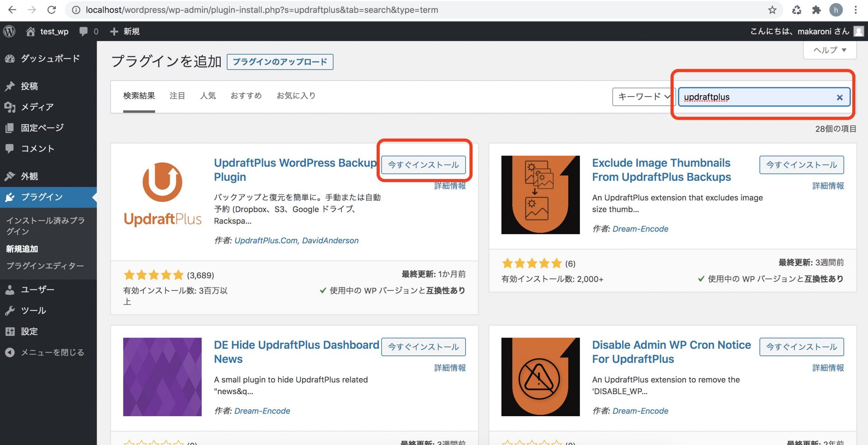Open the ダッシュボード menu item
This screenshot has width=868, height=445.
50,58
